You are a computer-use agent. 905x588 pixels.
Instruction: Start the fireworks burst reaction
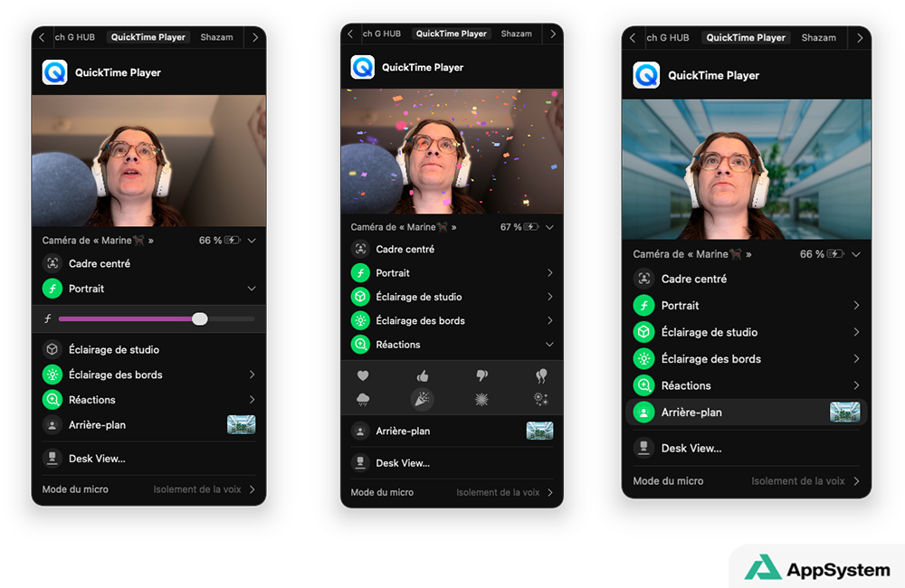[481, 399]
